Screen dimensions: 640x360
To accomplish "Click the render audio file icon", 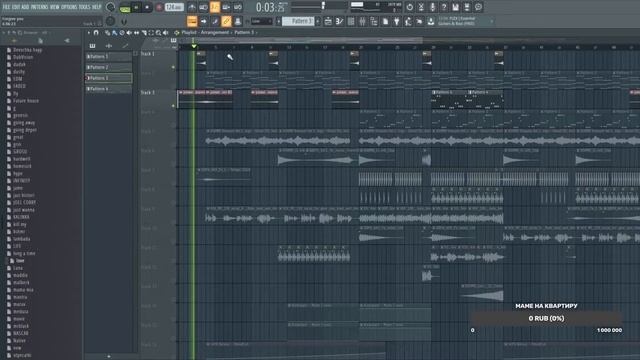I will click(x=467, y=7).
